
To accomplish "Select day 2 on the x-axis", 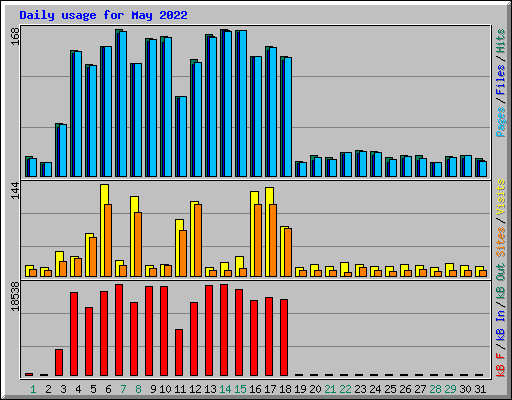I will [x=48, y=389].
